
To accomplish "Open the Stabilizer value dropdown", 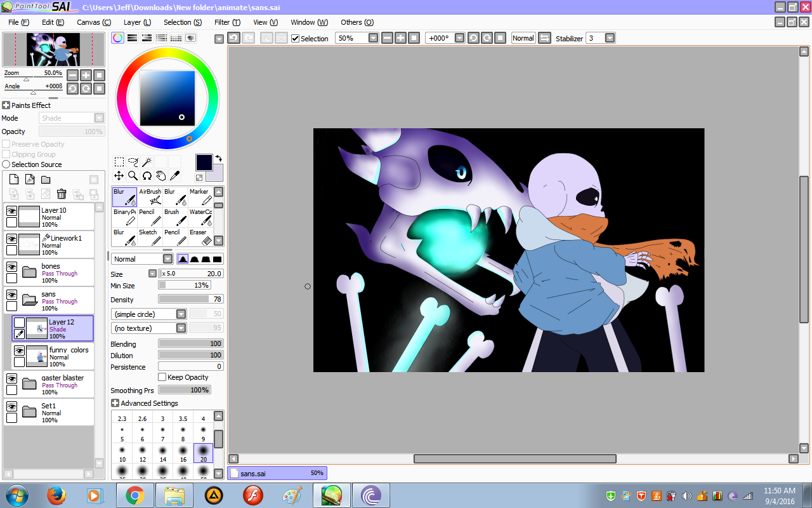I will tap(610, 38).
